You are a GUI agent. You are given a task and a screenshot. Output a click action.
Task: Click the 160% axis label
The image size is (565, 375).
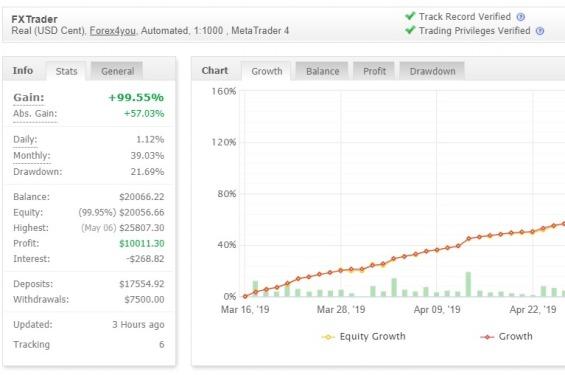point(223,91)
